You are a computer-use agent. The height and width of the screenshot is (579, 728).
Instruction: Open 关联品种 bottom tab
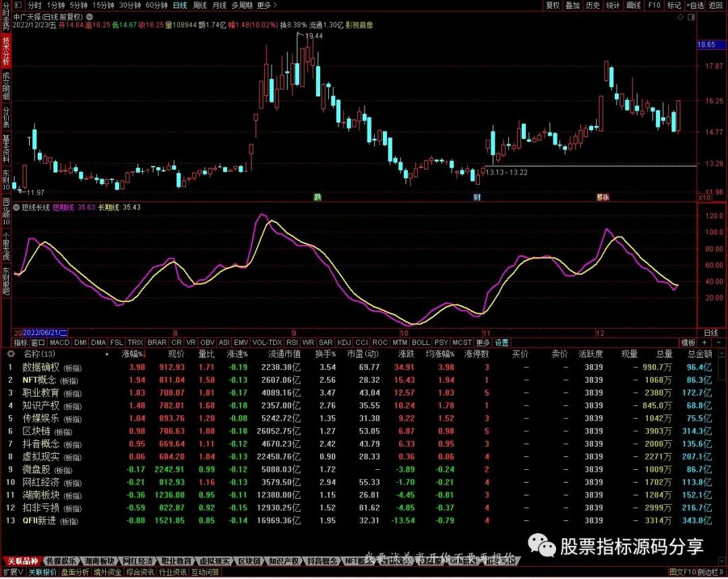(x=22, y=561)
